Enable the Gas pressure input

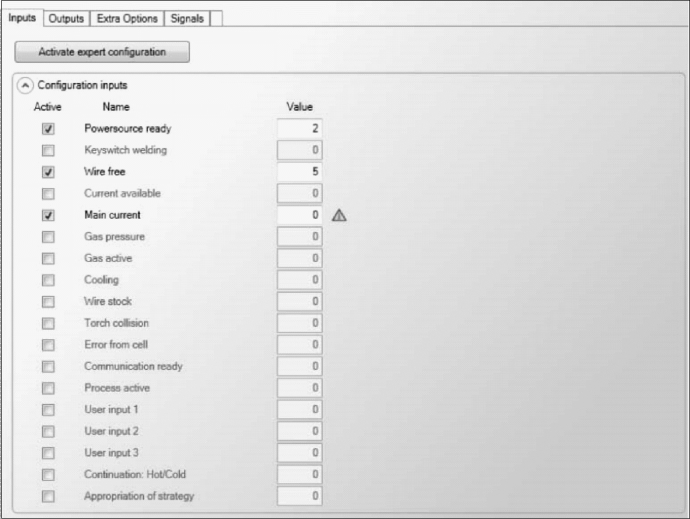(48, 237)
